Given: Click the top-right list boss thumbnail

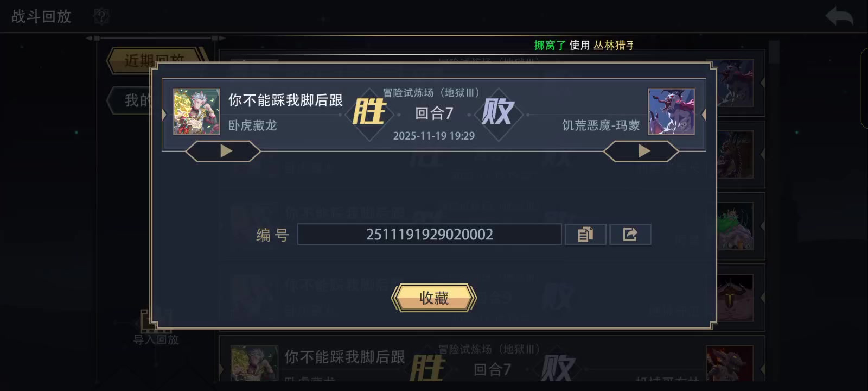Looking at the screenshot, I should pos(736,83).
